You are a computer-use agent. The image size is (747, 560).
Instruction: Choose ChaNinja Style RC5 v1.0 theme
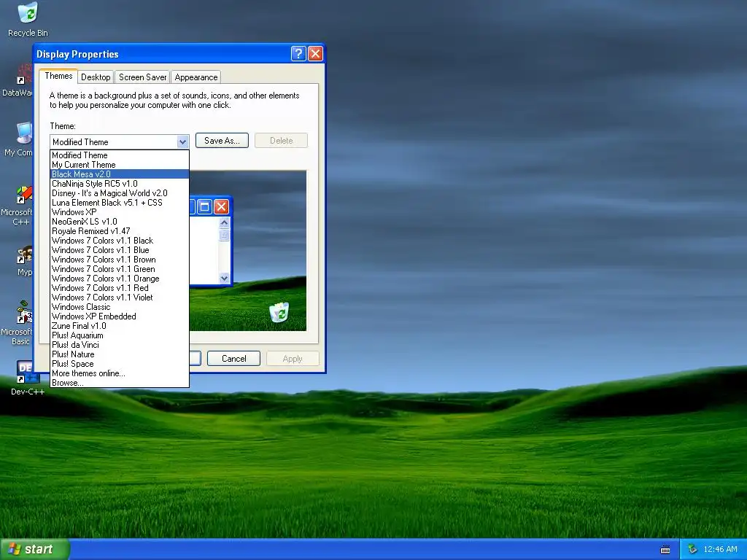pos(120,184)
